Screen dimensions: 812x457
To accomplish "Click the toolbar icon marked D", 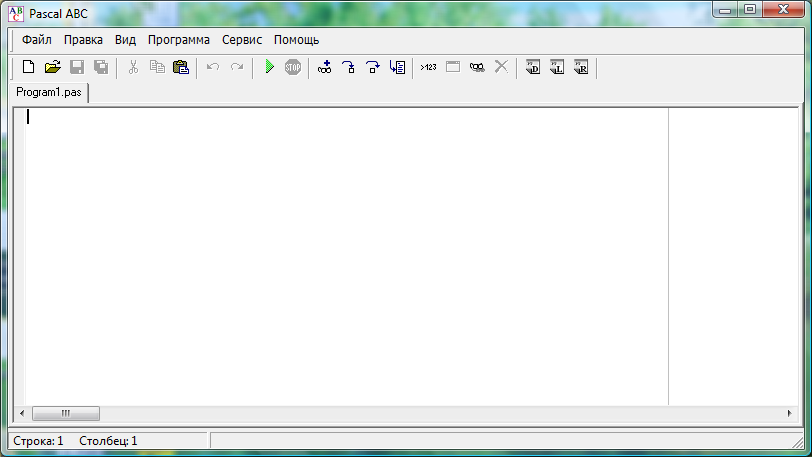I will point(533,67).
